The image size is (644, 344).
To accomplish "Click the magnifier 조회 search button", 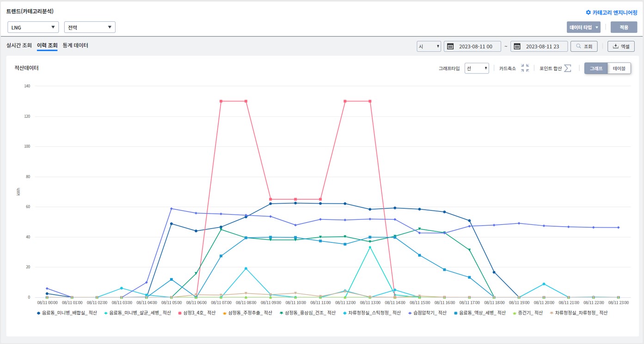I will pos(584,46).
